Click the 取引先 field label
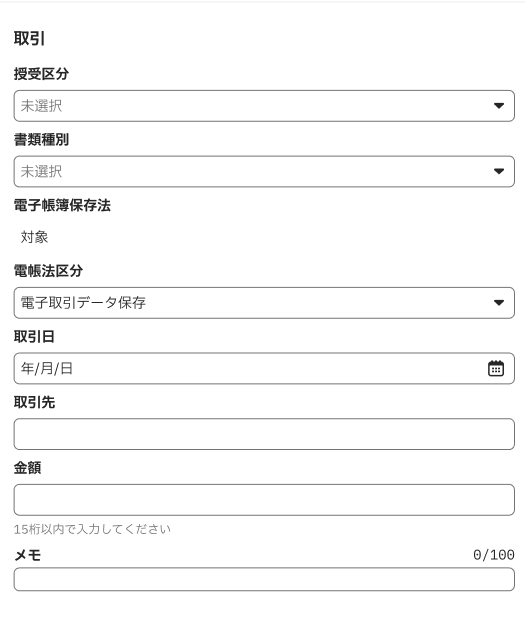 34,402
